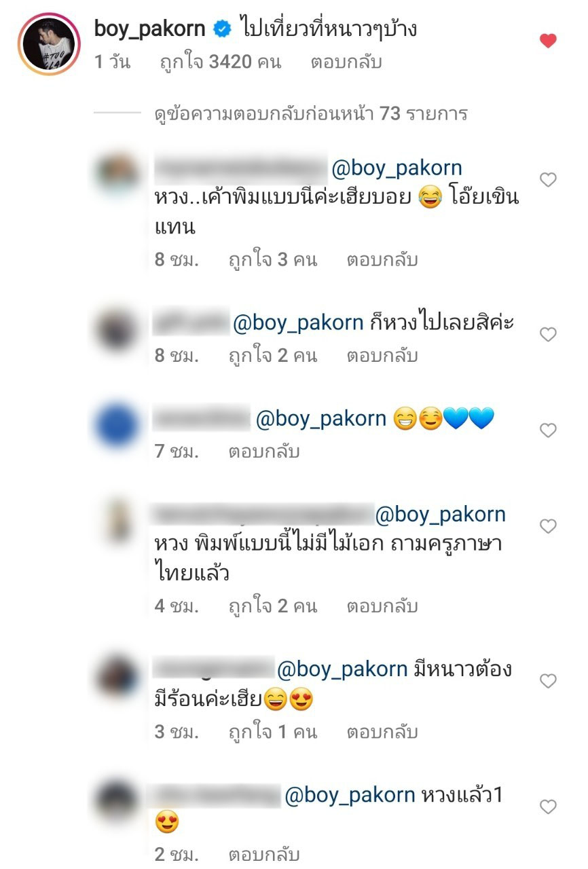Reply to the 7-hour-old emoji comment
Viewport: 588px width, 869px height.
coord(263,451)
